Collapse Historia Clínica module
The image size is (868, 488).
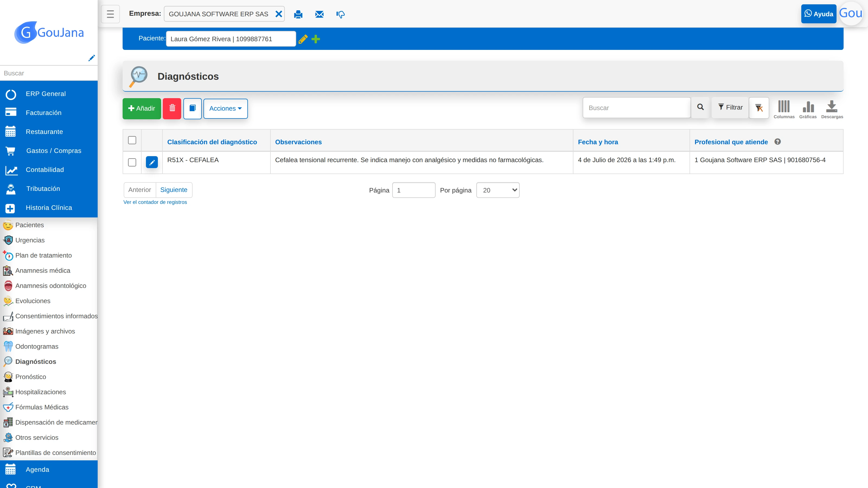point(49,208)
